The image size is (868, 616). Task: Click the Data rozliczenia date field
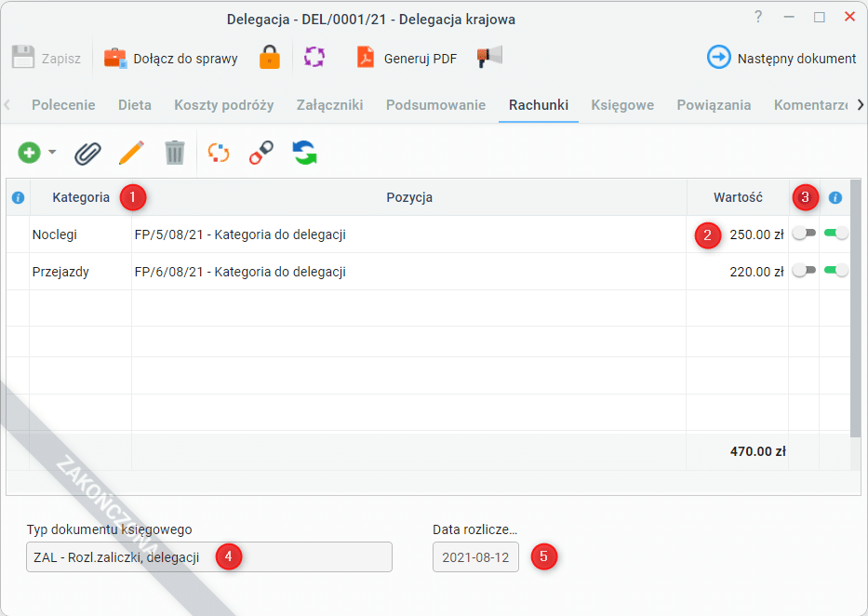(475, 556)
